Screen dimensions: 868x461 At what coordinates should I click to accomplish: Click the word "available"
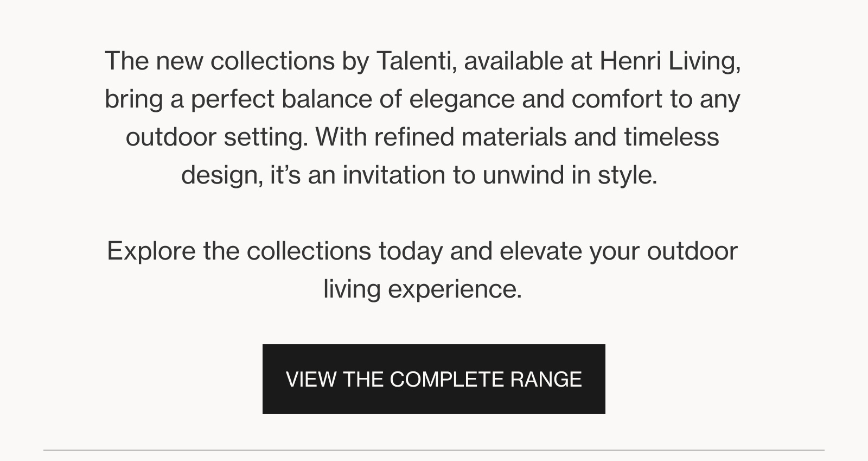pyautogui.click(x=513, y=61)
